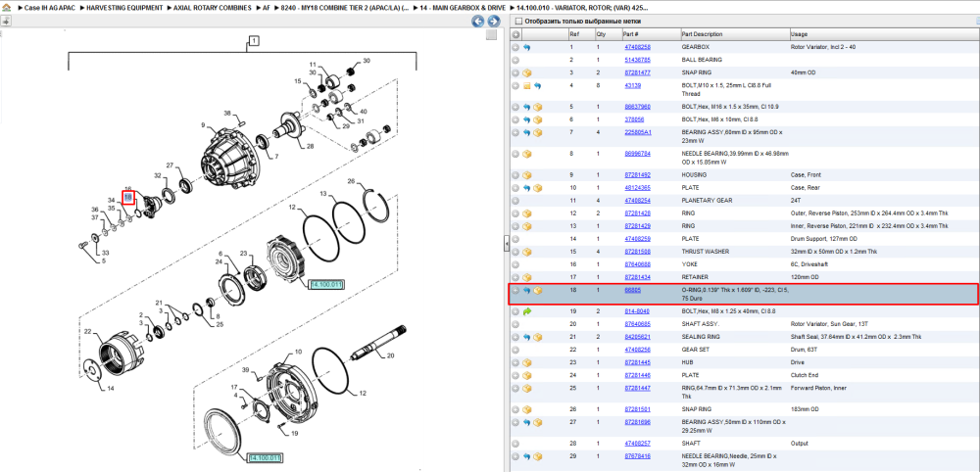Click the blue arrow in O-RING row
Viewport: 980px width, 472px height.
(x=527, y=290)
